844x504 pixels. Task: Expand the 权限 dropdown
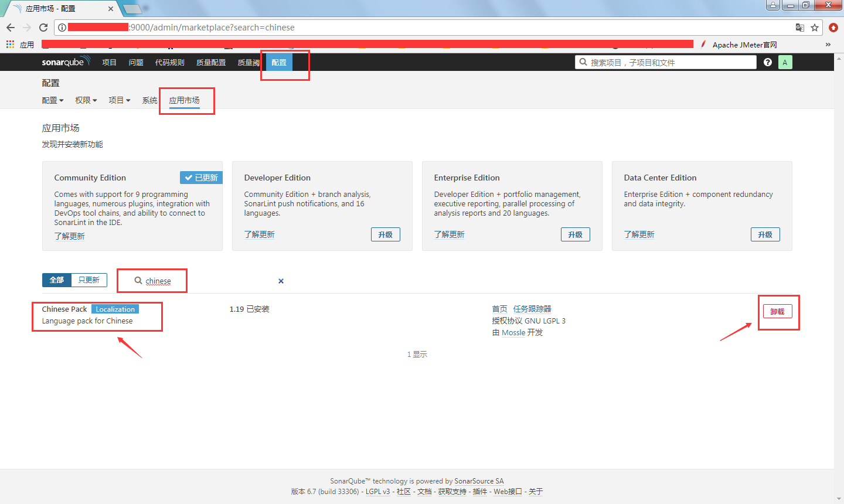click(x=86, y=100)
